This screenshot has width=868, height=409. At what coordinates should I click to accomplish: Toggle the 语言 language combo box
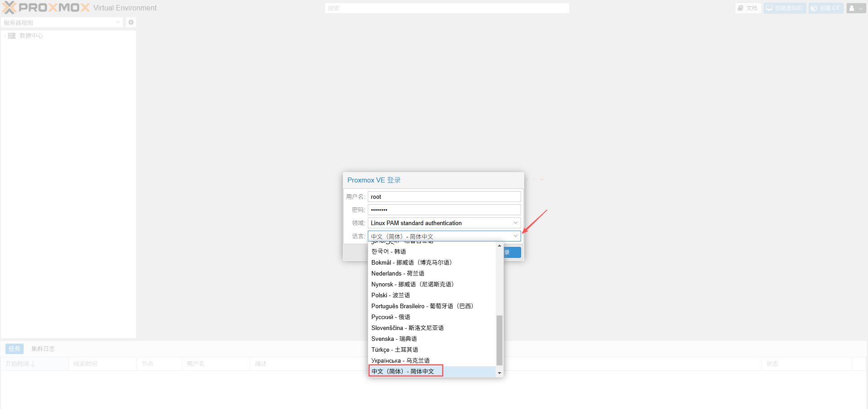click(x=516, y=236)
